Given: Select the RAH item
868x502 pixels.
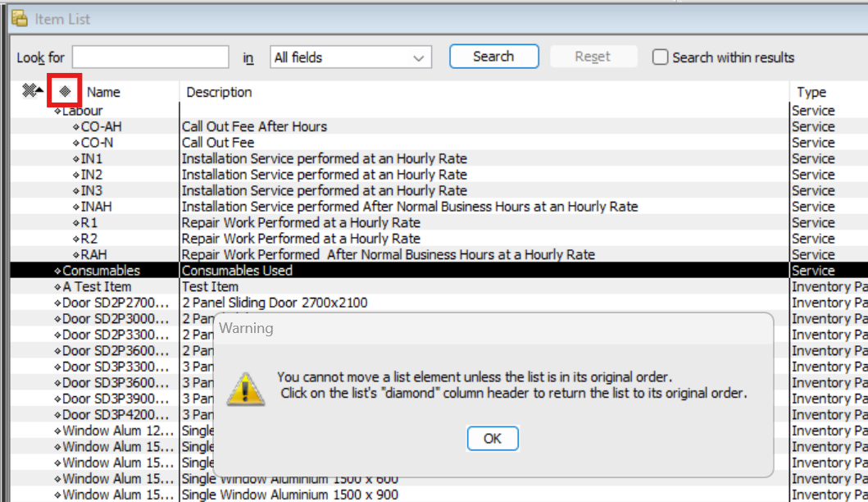Looking at the screenshot, I should click(x=94, y=255).
